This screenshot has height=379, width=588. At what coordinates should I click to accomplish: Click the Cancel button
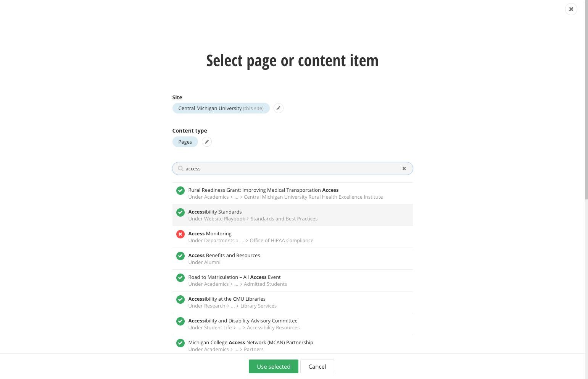pos(317,366)
